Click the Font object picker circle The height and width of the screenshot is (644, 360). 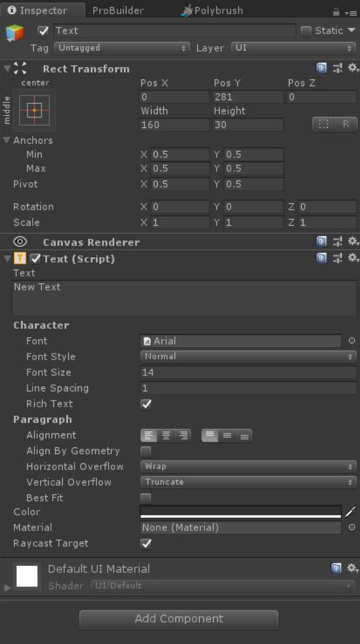353,340
